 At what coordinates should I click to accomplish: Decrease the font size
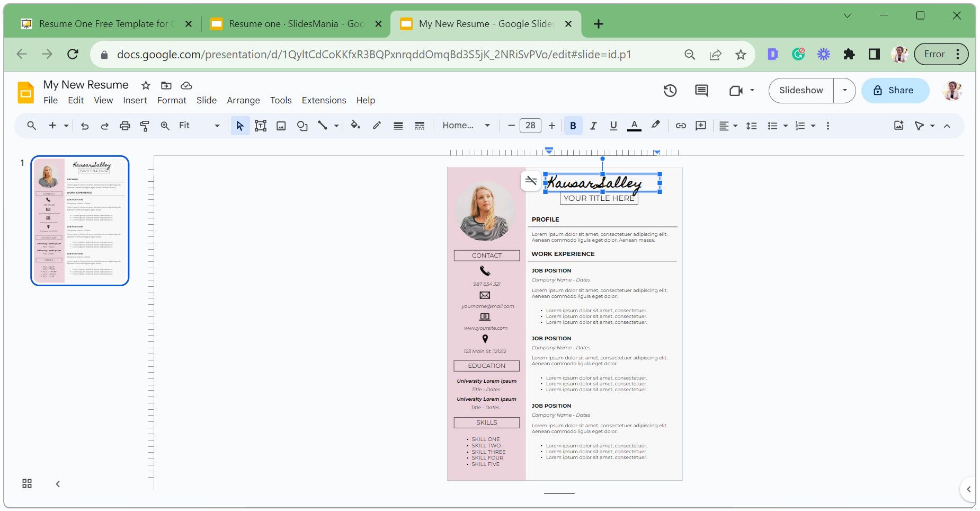[511, 126]
